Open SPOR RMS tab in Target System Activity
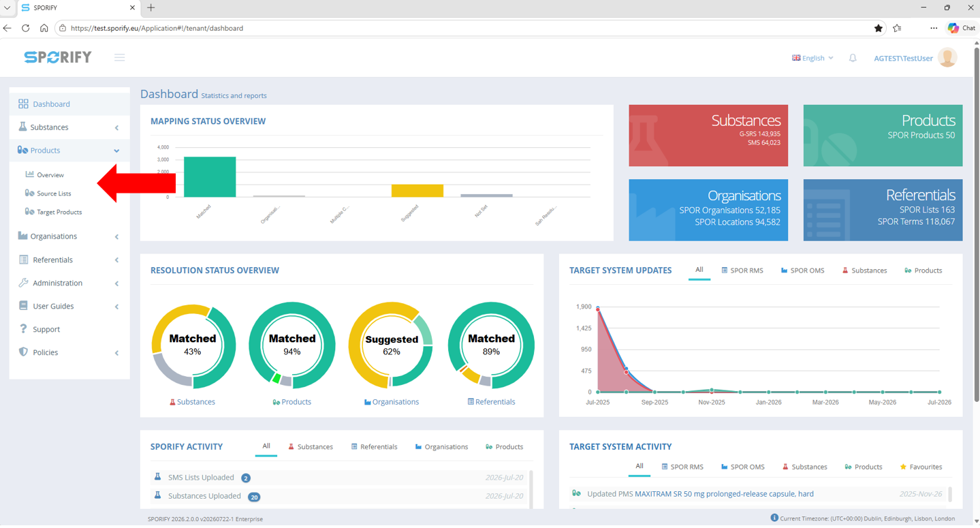The width and height of the screenshot is (980, 528). point(682,467)
